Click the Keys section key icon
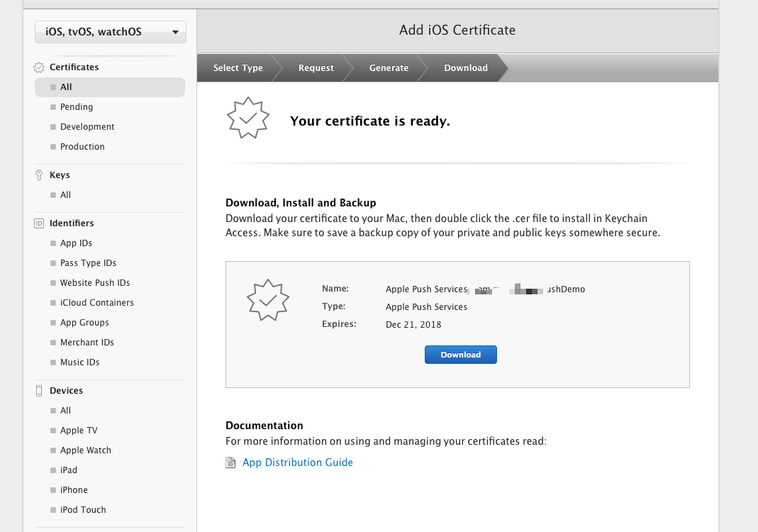758x532 pixels. click(x=39, y=175)
